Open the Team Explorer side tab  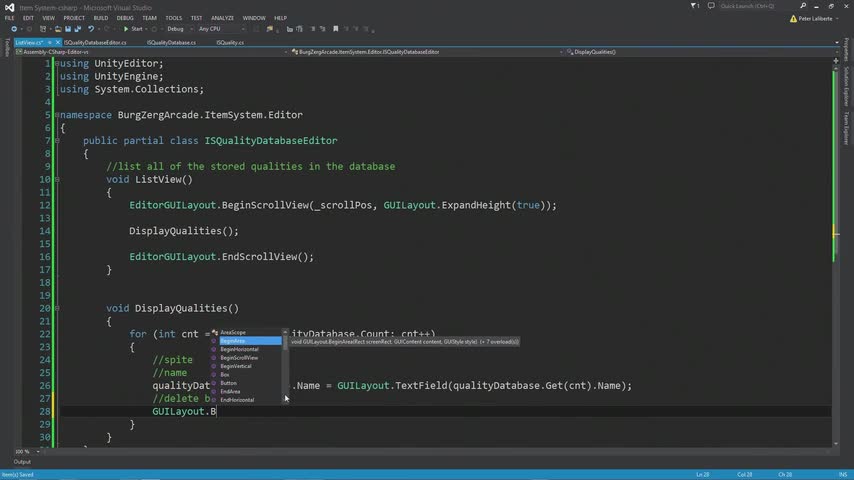(846, 128)
